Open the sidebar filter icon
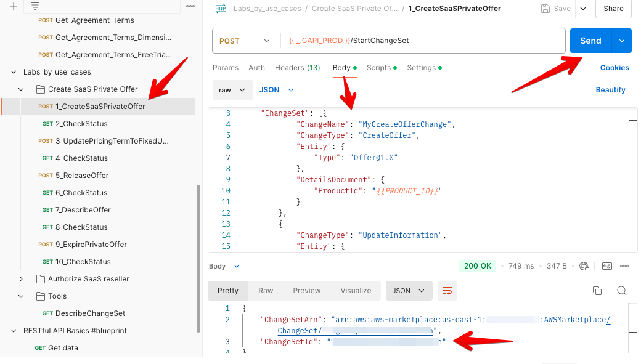 (34, 6)
